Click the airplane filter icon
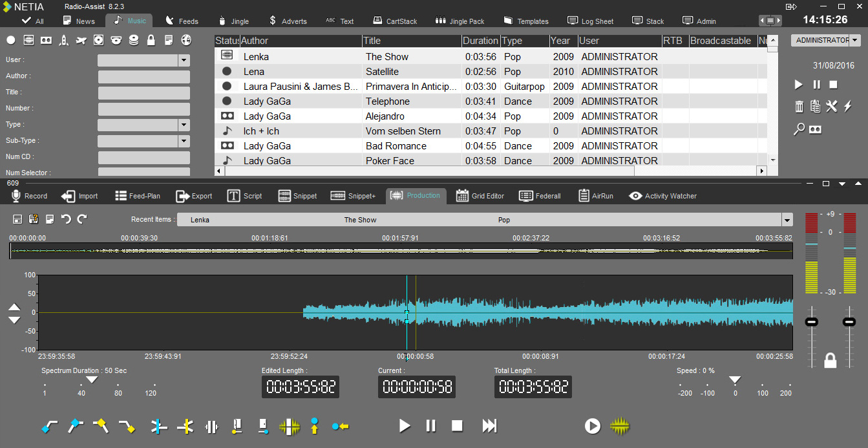 pyautogui.click(x=81, y=41)
